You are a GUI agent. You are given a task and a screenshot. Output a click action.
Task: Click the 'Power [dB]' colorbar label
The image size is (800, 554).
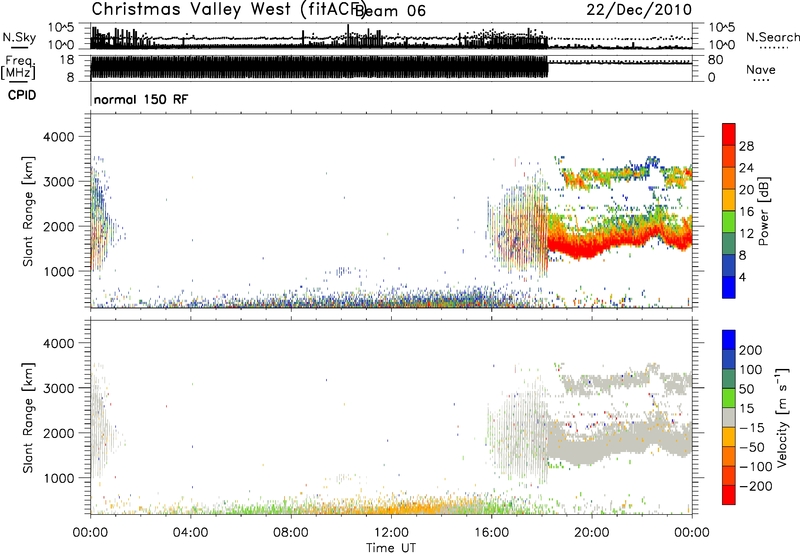tap(764, 211)
